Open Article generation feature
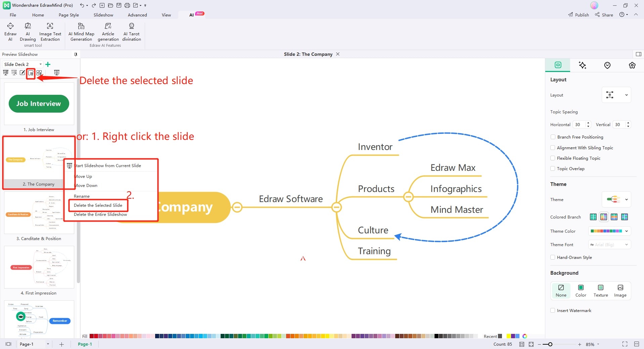Viewport: 644px width, 349px height. tap(108, 32)
